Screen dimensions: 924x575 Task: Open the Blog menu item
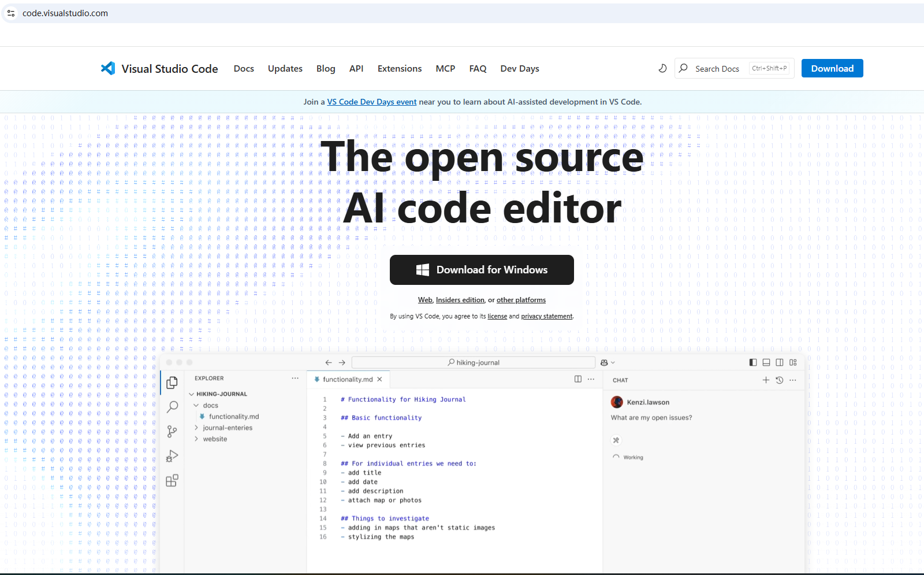pyautogui.click(x=326, y=68)
